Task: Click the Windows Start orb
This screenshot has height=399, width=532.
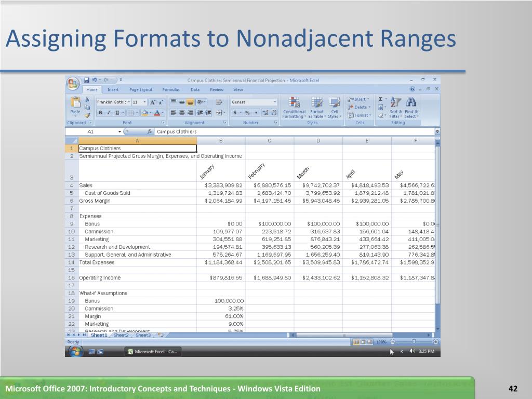Action: click(x=75, y=352)
